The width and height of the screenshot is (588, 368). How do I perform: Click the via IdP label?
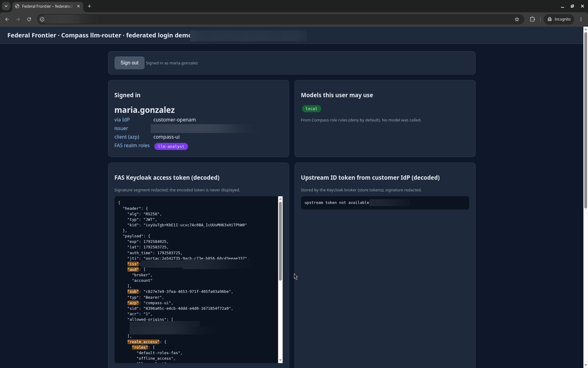coord(122,120)
